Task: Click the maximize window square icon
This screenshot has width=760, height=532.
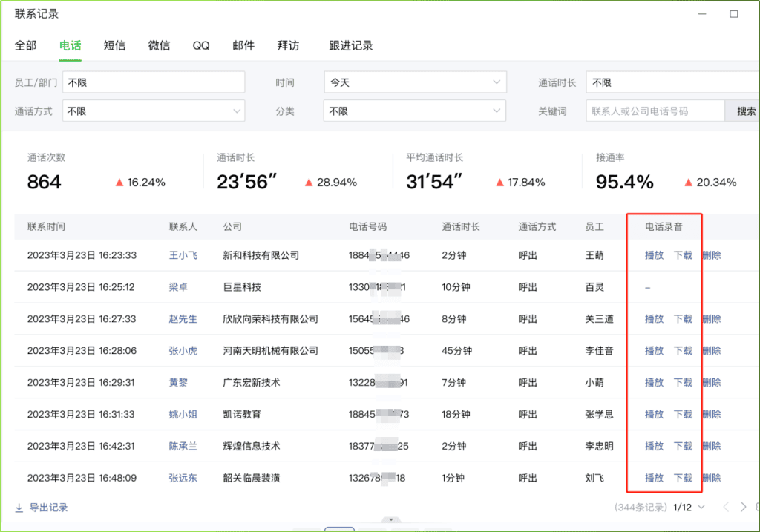Action: [x=733, y=14]
